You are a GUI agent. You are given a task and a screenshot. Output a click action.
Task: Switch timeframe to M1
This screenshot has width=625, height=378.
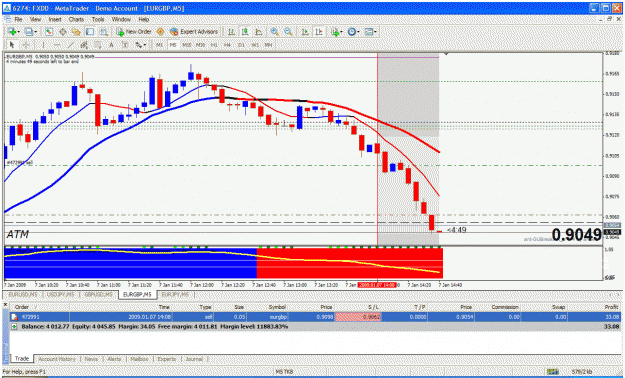pyautogui.click(x=159, y=45)
